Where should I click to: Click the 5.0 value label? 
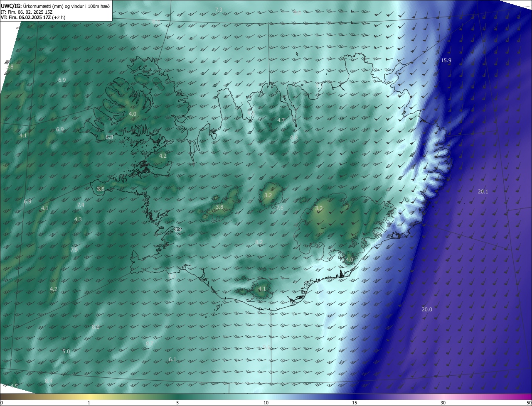pos(66,351)
